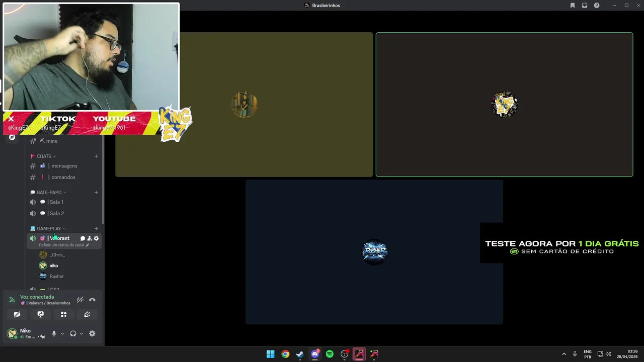Viewport: 644px width, 362px height.
Task: Disconnect from the voice call
Action: (92, 300)
